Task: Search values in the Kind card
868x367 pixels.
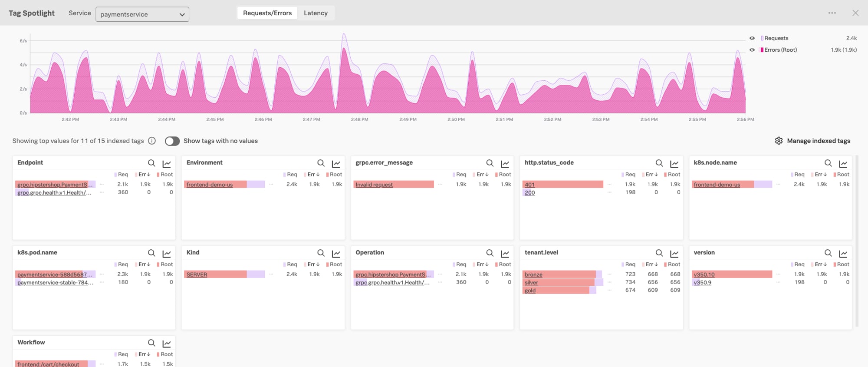Action: tap(321, 253)
